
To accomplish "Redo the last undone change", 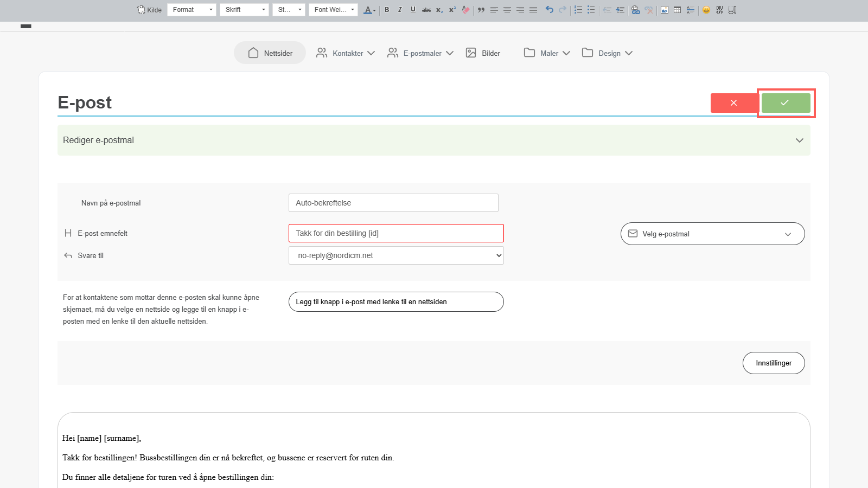I will click(563, 10).
